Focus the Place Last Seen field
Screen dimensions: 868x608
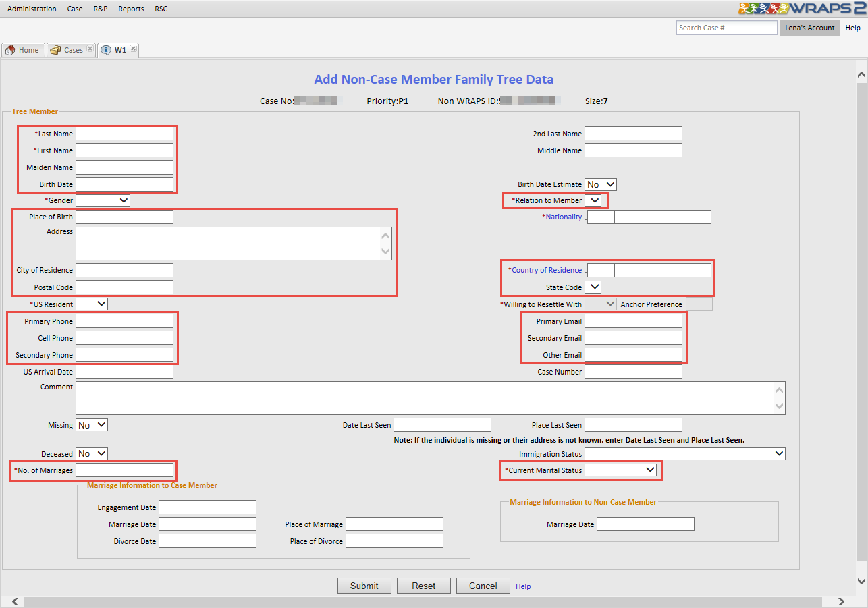coord(633,425)
